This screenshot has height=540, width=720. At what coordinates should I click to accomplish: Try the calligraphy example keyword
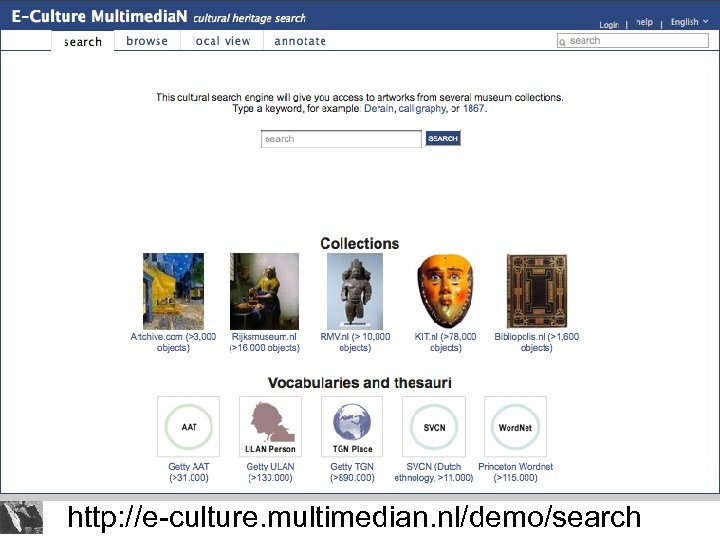[422, 108]
